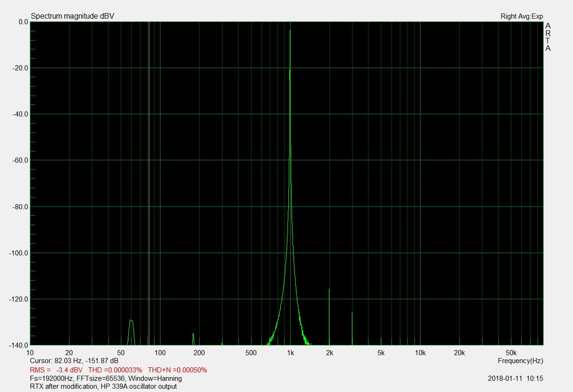
Task: Click the 'Frequency(Hz)' axis label
Action: coord(520,361)
